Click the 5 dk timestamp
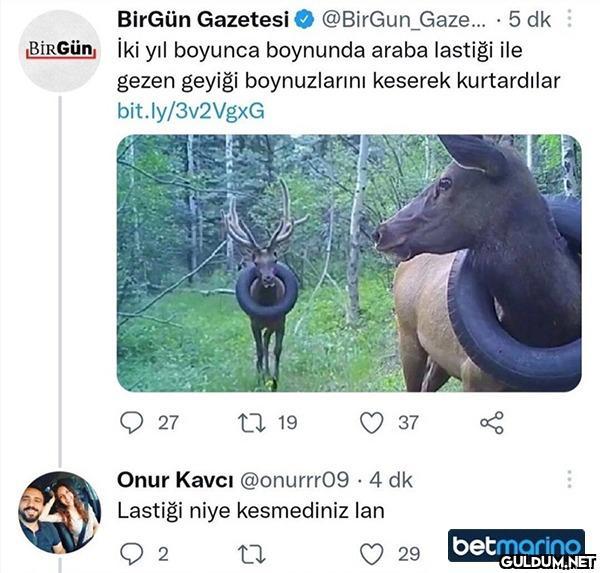Image resolution: width=600 pixels, height=573 pixels. click(530, 20)
